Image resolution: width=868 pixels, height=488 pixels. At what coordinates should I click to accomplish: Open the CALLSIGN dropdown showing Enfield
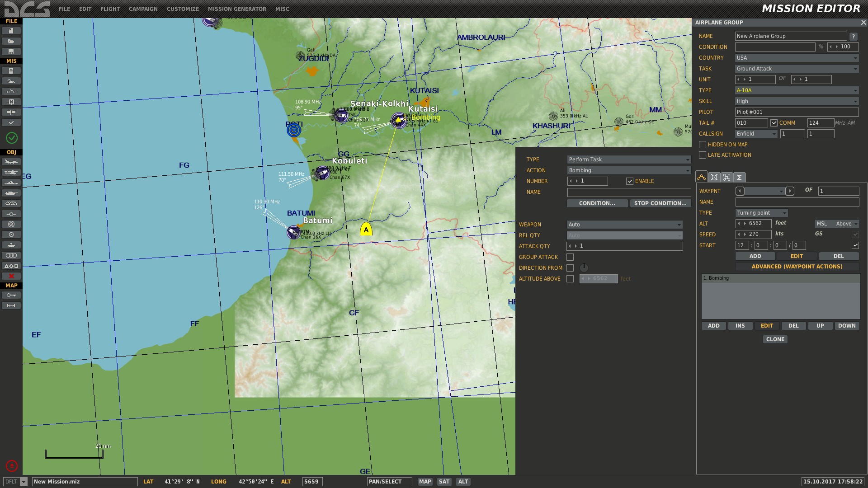756,134
